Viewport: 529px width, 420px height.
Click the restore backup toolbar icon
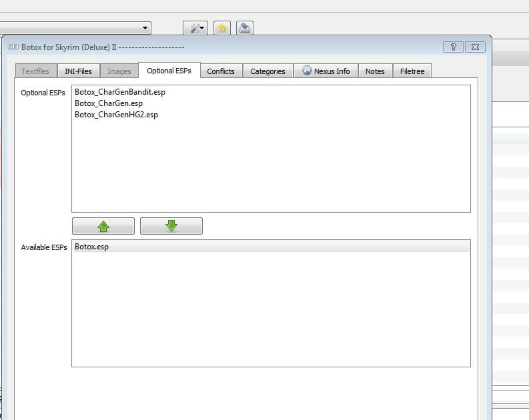(245, 28)
